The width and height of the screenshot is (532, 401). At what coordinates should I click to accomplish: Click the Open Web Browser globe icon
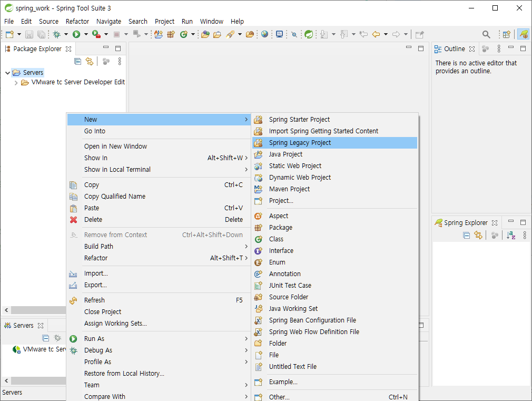264,34
